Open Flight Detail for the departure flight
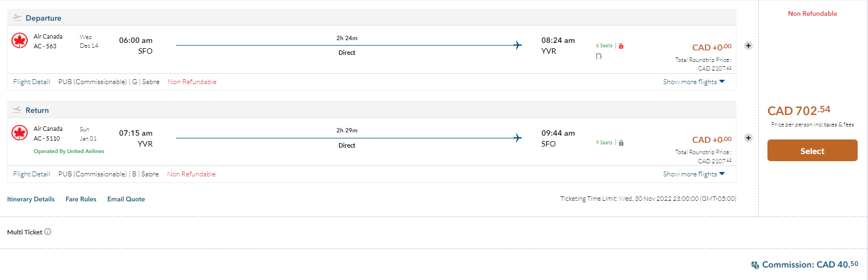The height and width of the screenshot is (280, 868). tap(32, 82)
